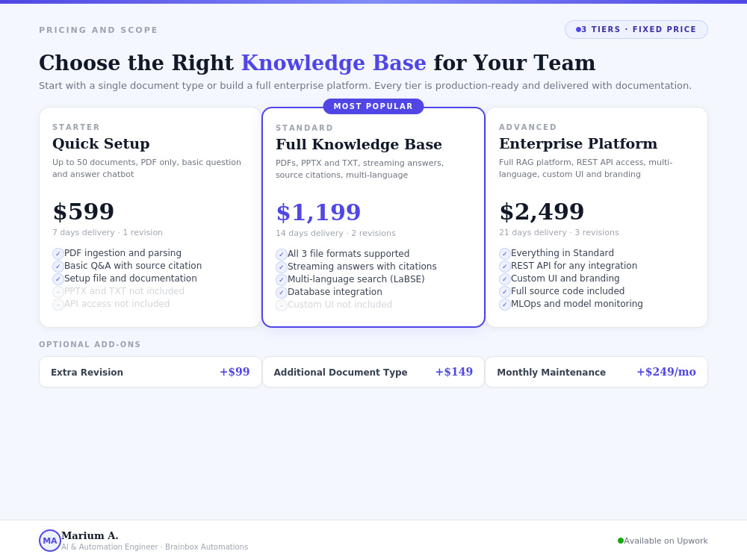Open the Available on Upwork link
This screenshot has height=560, width=747.
tap(663, 541)
